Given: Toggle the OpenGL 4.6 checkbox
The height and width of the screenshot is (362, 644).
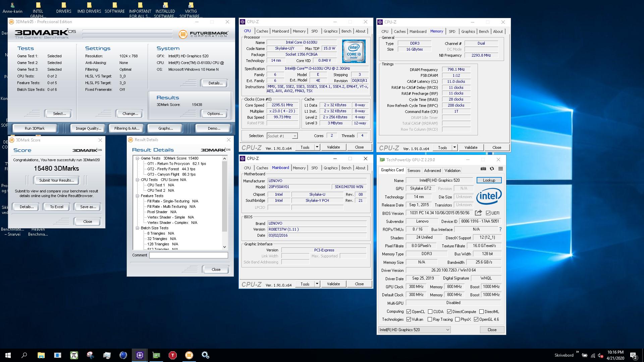Looking at the screenshot, I should pos(476,319).
